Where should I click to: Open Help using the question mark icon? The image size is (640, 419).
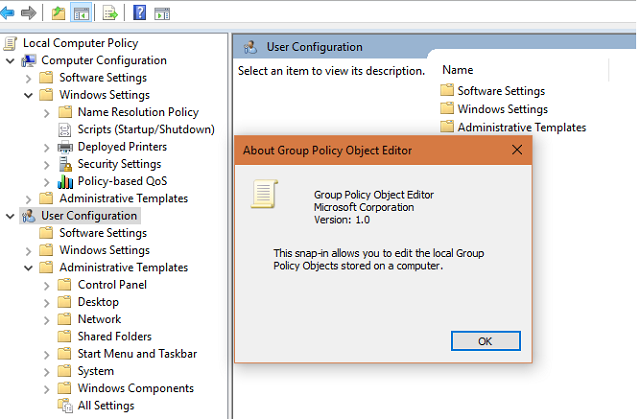(x=139, y=13)
